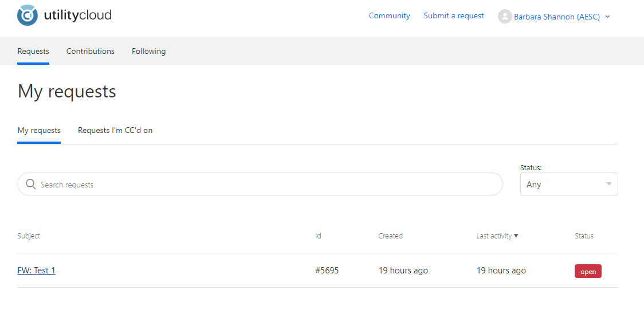Image resolution: width=644 pixels, height=329 pixels.
Task: Click the magnifying glass search icon
Action: [31, 185]
